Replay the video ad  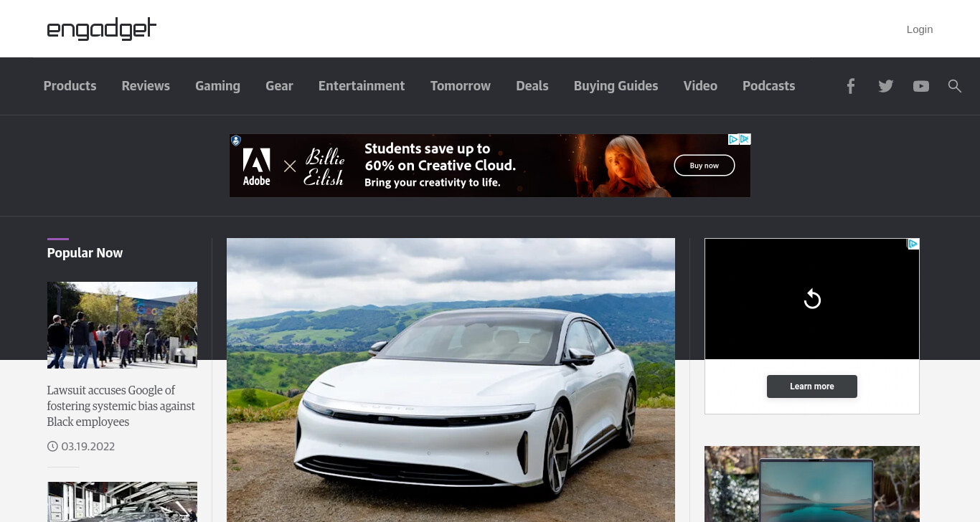coord(812,299)
